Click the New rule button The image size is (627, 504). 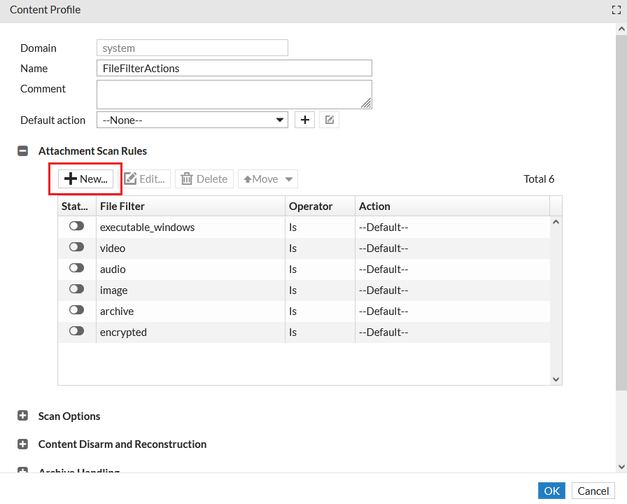click(x=87, y=179)
